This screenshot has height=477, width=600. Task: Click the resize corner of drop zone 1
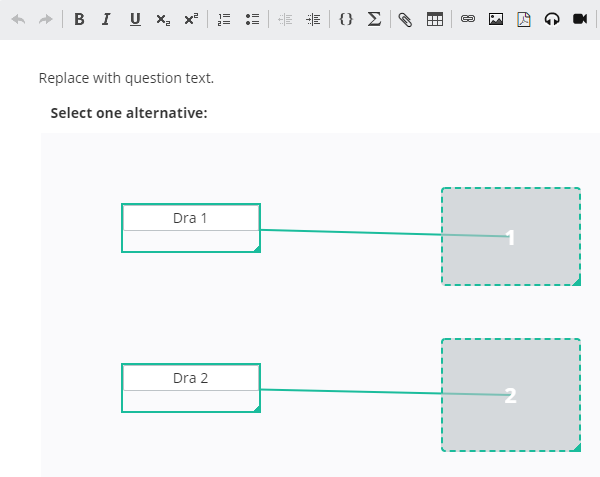tap(577, 282)
